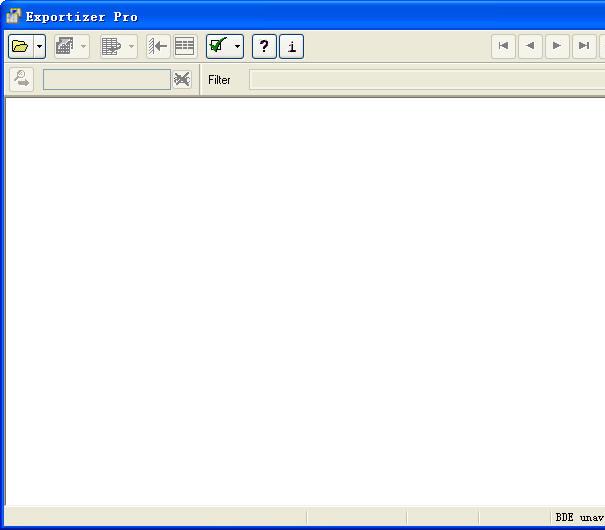Expand the Open file dropdown arrow

pos(39,46)
